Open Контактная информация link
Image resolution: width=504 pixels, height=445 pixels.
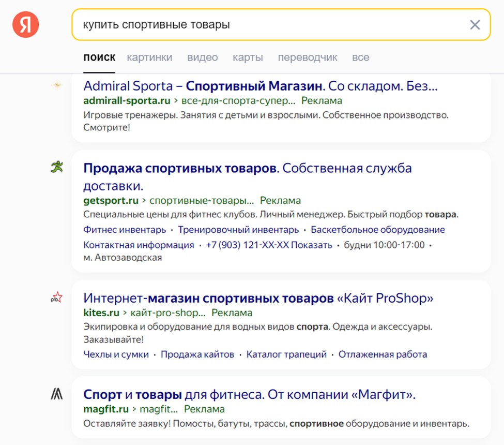(139, 245)
